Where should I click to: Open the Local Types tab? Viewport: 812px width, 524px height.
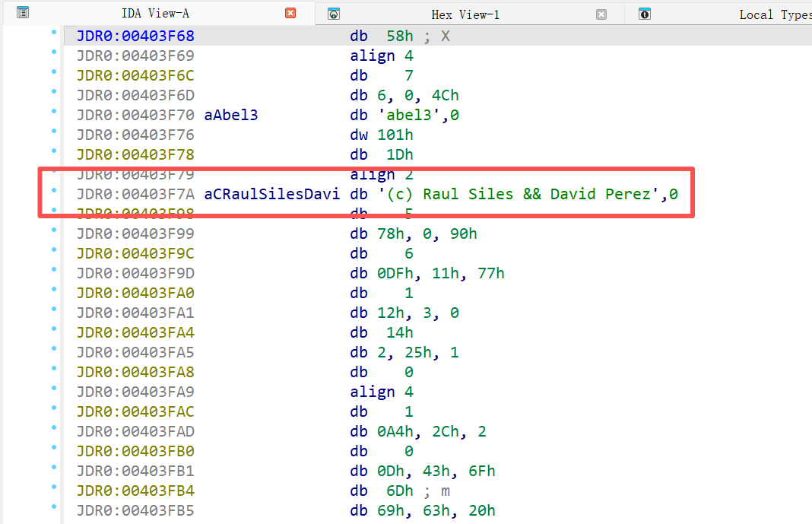coord(776,15)
